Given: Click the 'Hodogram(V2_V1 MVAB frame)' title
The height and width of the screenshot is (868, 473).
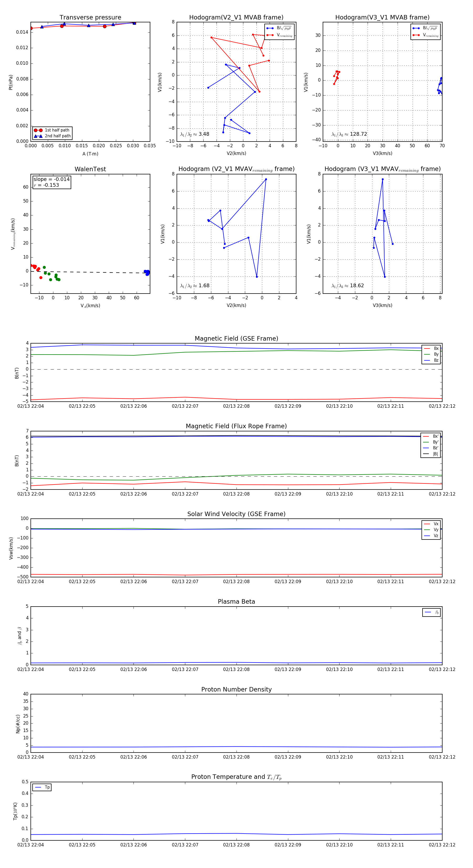Looking at the screenshot, I should pos(236,18).
